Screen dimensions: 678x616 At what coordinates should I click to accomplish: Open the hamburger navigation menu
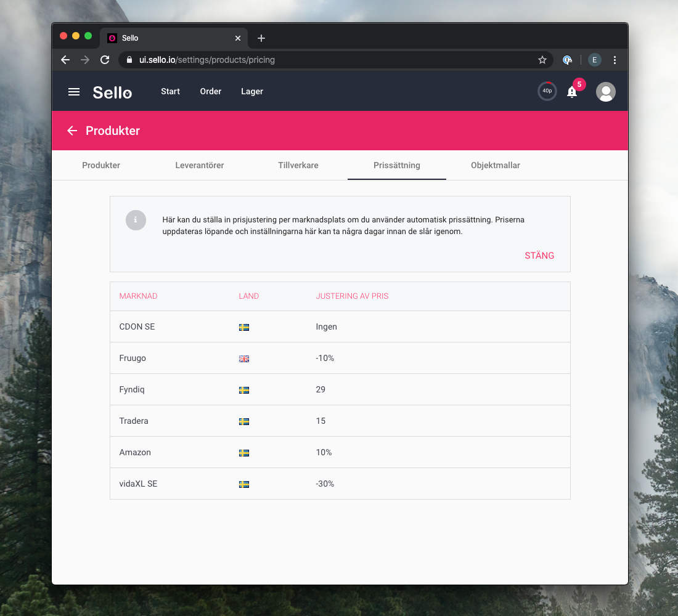coord(74,92)
